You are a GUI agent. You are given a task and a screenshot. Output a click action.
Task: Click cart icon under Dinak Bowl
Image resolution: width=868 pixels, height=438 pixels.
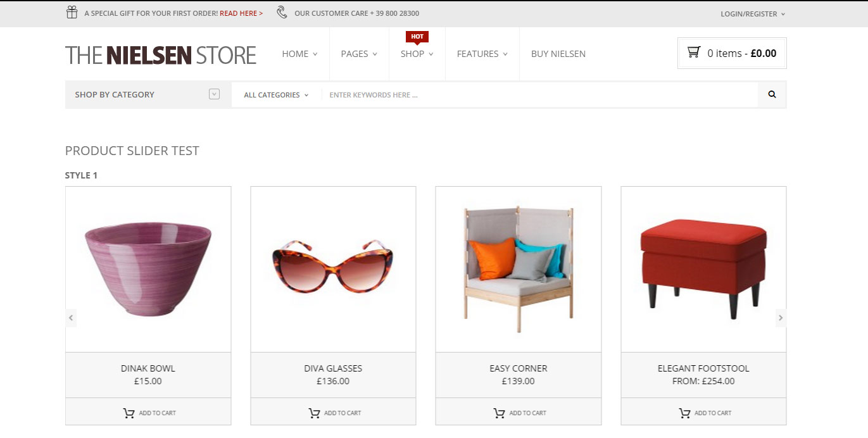coord(129,413)
